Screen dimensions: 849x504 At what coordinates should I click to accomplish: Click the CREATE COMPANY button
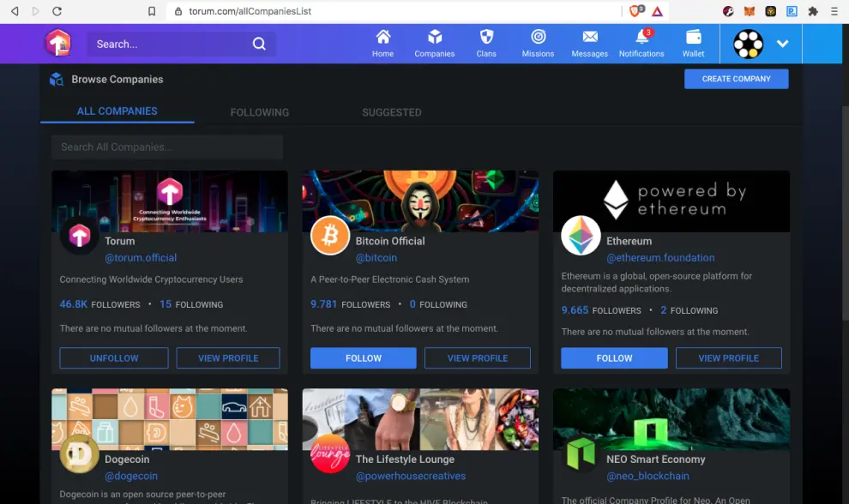(737, 79)
